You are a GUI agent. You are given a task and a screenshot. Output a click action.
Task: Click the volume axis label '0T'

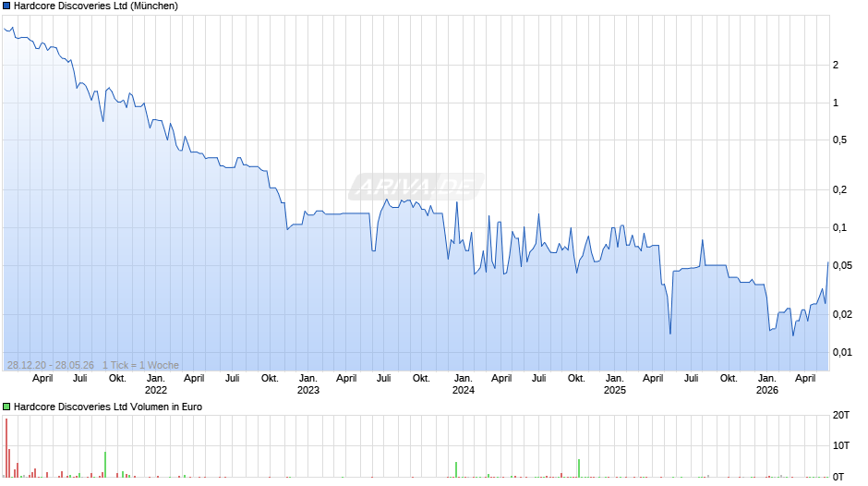tap(838, 477)
